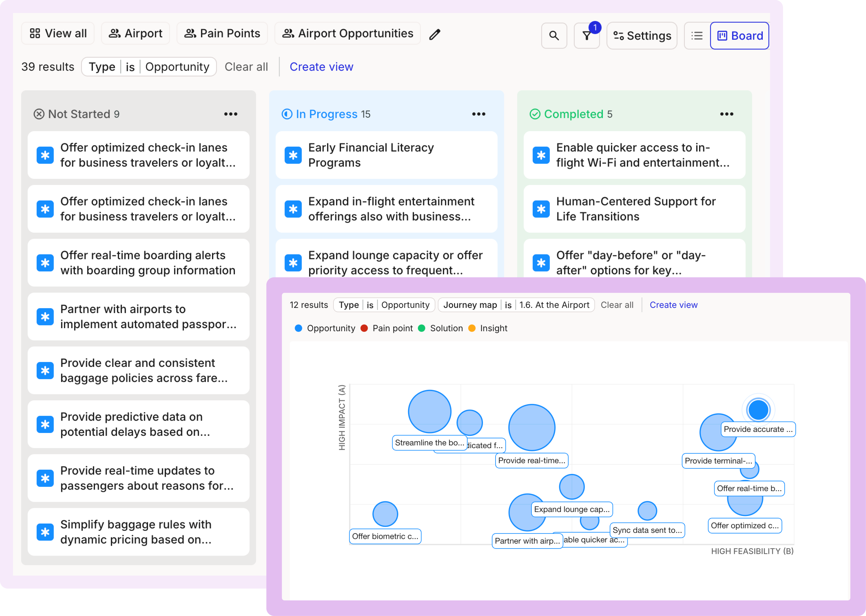This screenshot has width=866, height=616.
Task: Toggle the green Solution legend item
Action: pos(440,328)
